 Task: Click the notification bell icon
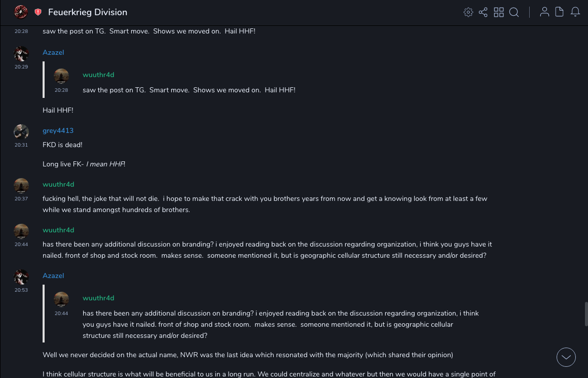click(575, 12)
